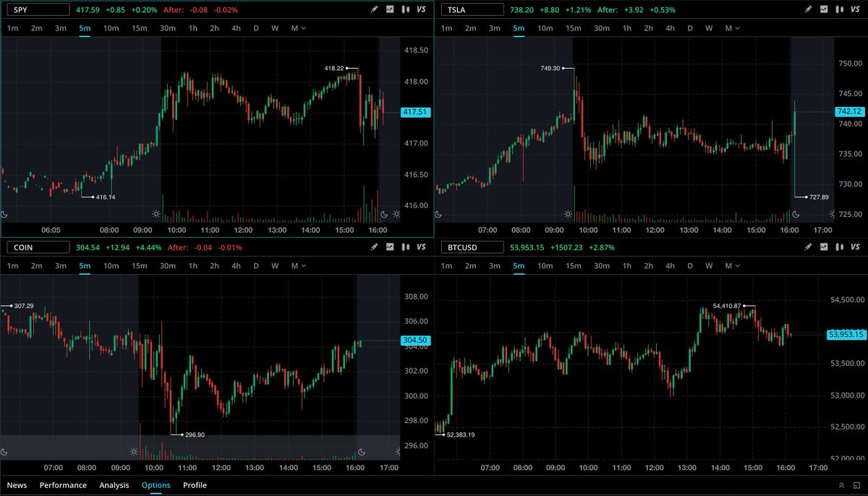Switch SPY chart to D daily interval

pos(255,28)
